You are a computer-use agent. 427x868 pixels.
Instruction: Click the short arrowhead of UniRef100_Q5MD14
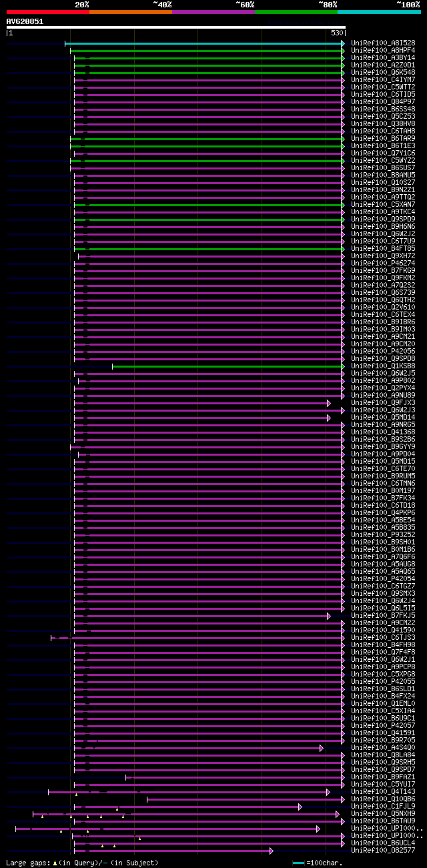pyautogui.click(x=329, y=417)
